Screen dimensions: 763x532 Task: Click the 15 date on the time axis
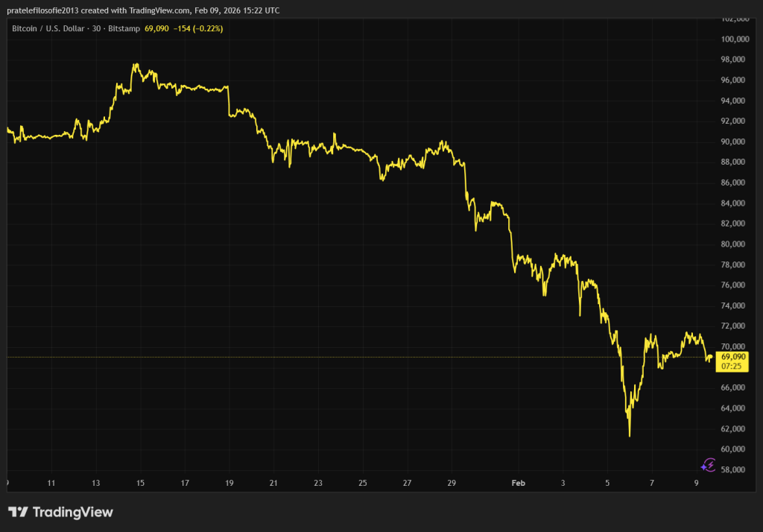(140, 483)
